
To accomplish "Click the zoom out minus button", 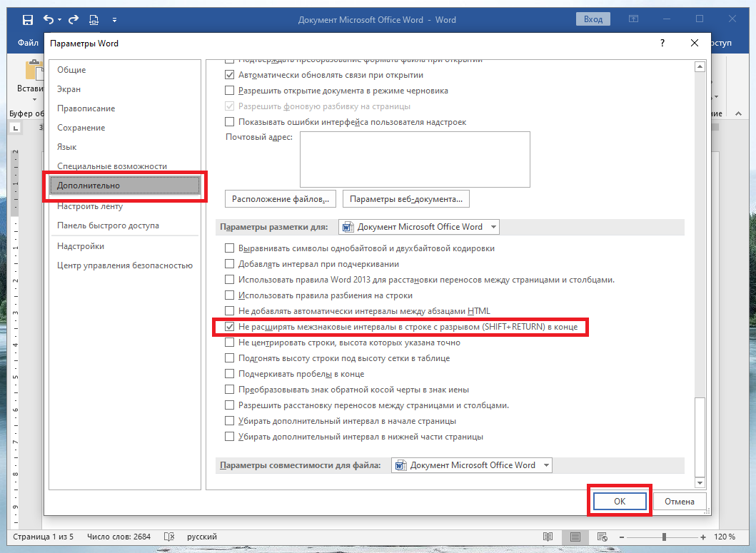I will (622, 537).
